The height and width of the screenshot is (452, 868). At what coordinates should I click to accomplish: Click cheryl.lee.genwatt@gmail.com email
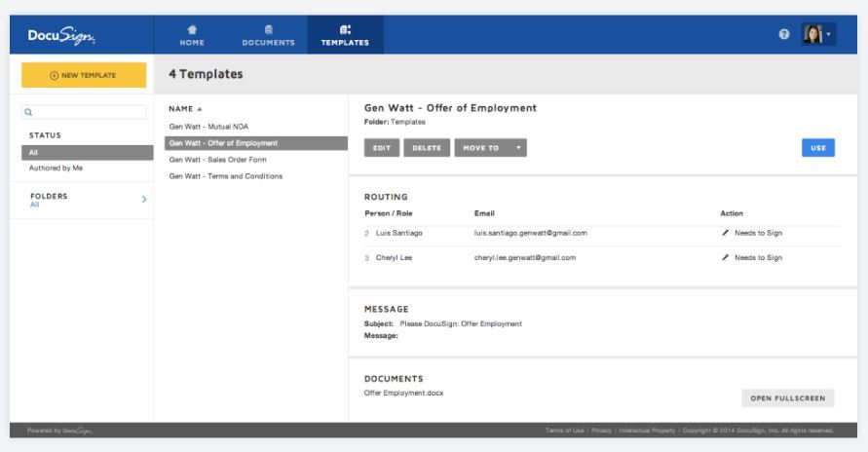(525, 258)
